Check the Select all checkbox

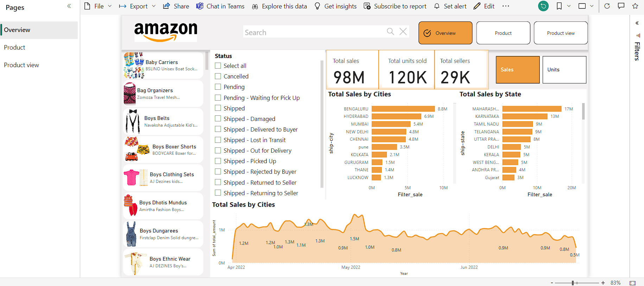[x=218, y=65]
